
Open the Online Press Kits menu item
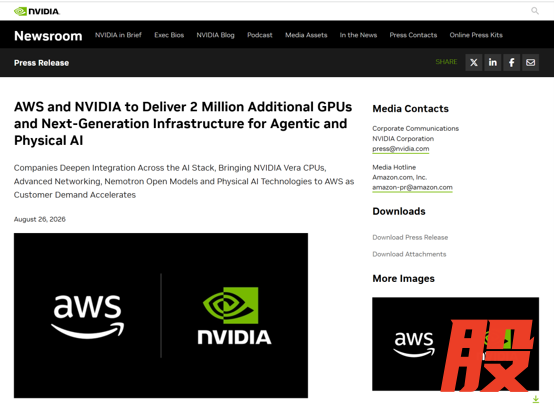coord(476,35)
